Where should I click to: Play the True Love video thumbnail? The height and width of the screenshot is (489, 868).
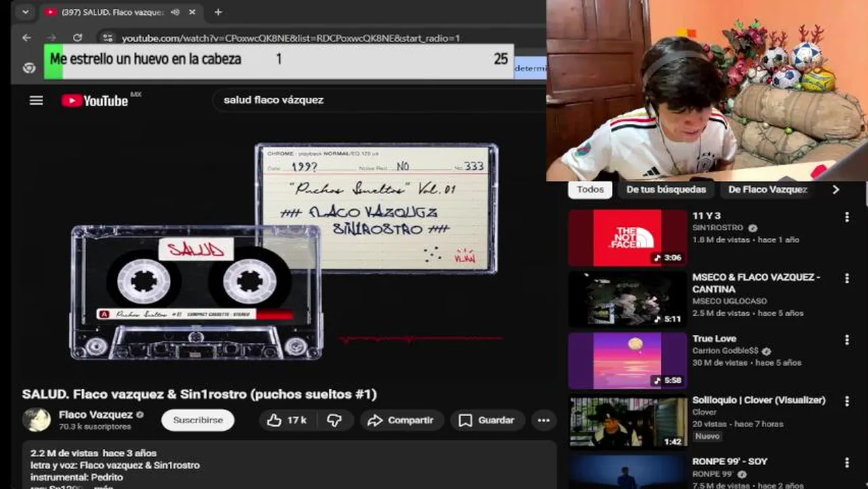pos(628,361)
